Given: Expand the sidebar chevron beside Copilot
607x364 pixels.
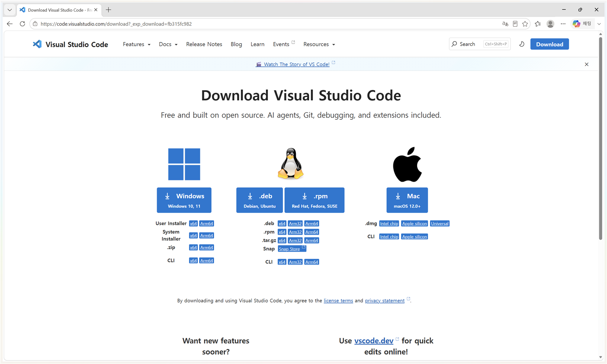Looking at the screenshot, I should click(599, 24).
